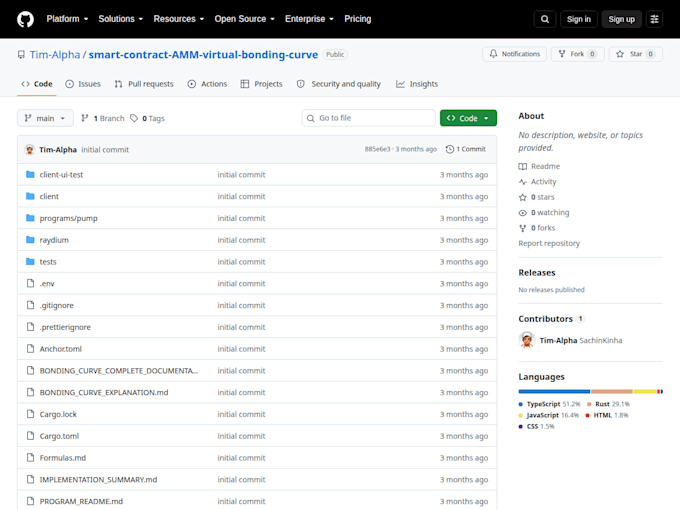680x510 pixels.
Task: Switch to the Pull requests tab
Action: click(x=144, y=84)
